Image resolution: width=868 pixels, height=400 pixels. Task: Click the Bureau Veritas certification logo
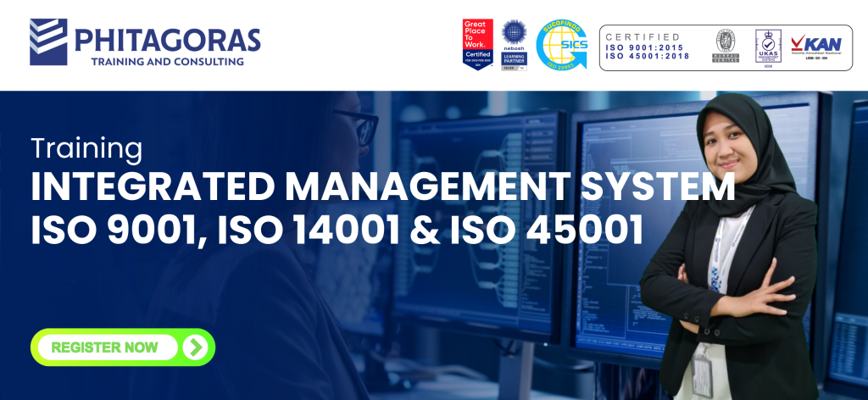point(726,46)
